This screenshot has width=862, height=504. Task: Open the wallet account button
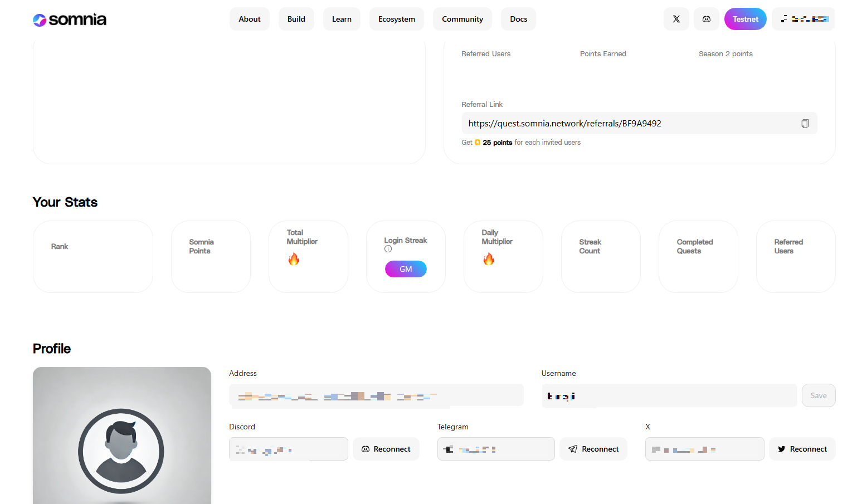[x=803, y=19]
